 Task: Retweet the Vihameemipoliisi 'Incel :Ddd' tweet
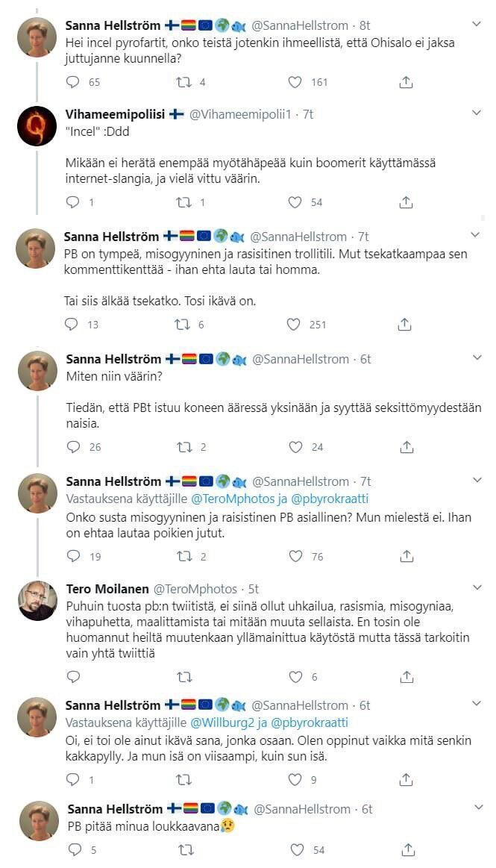[183, 202]
